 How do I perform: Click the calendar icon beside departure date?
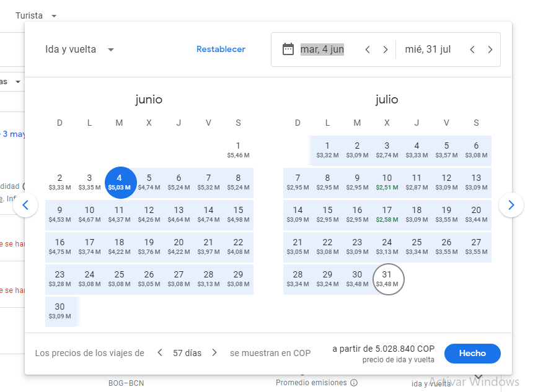click(x=288, y=50)
